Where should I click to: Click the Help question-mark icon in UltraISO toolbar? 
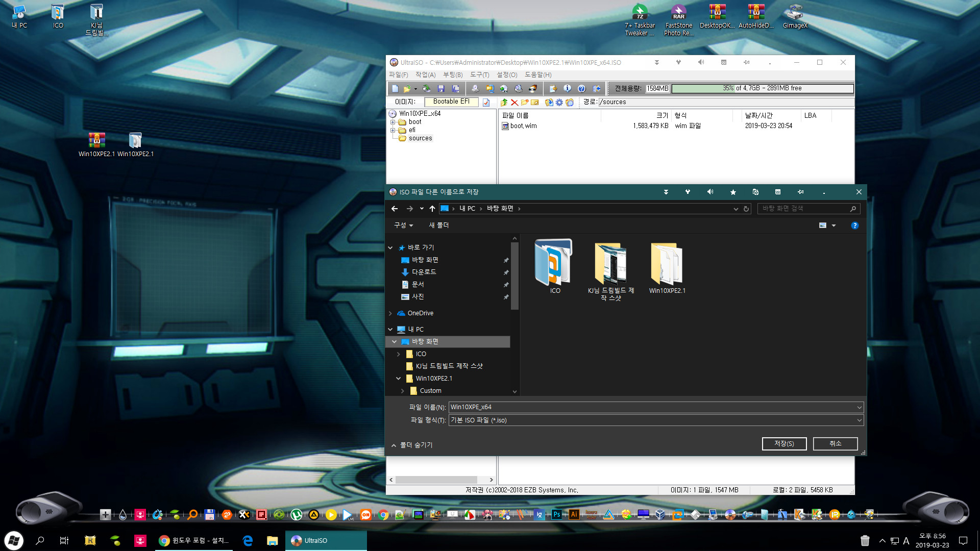(x=581, y=89)
